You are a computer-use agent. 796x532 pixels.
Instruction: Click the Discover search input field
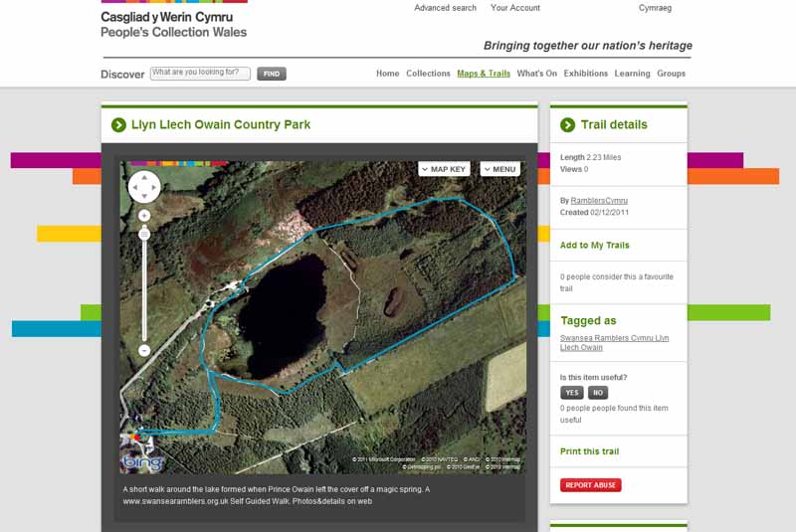click(x=200, y=73)
